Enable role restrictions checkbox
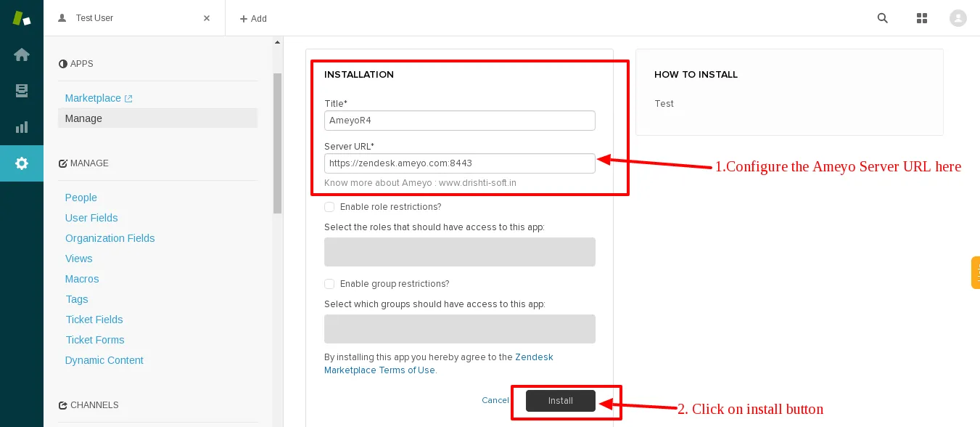Image resolution: width=980 pixels, height=427 pixels. [x=329, y=207]
